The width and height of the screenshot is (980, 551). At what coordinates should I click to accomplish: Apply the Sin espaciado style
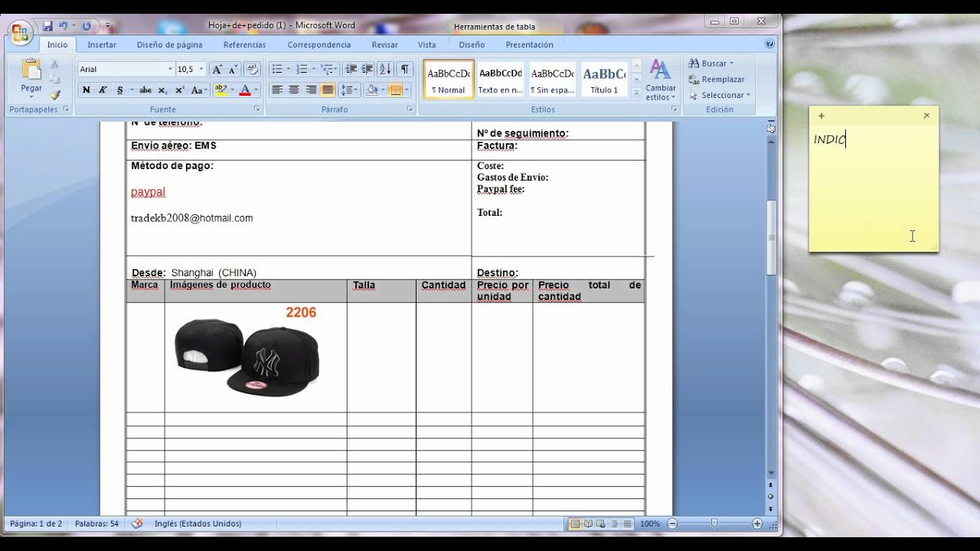pos(552,79)
